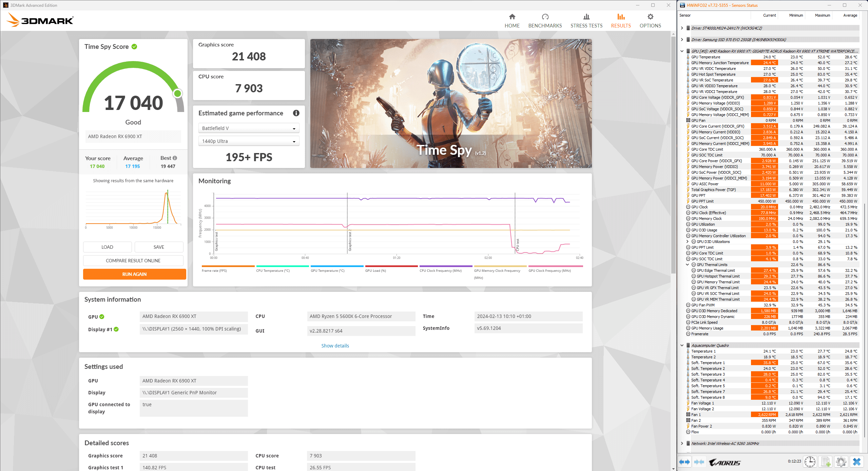Click the fan icon of the Fan 1 row
Viewport: 868px width, 471px height.
688,415
